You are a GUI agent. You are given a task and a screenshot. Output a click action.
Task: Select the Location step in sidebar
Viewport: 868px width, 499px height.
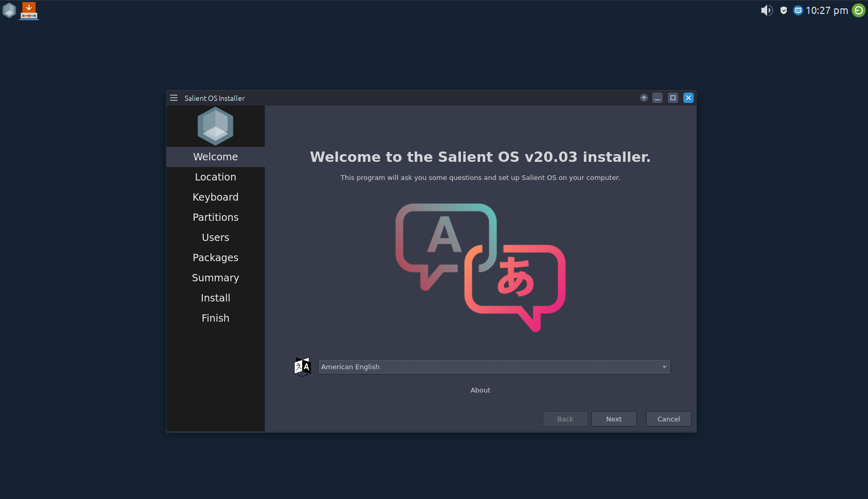coord(215,177)
